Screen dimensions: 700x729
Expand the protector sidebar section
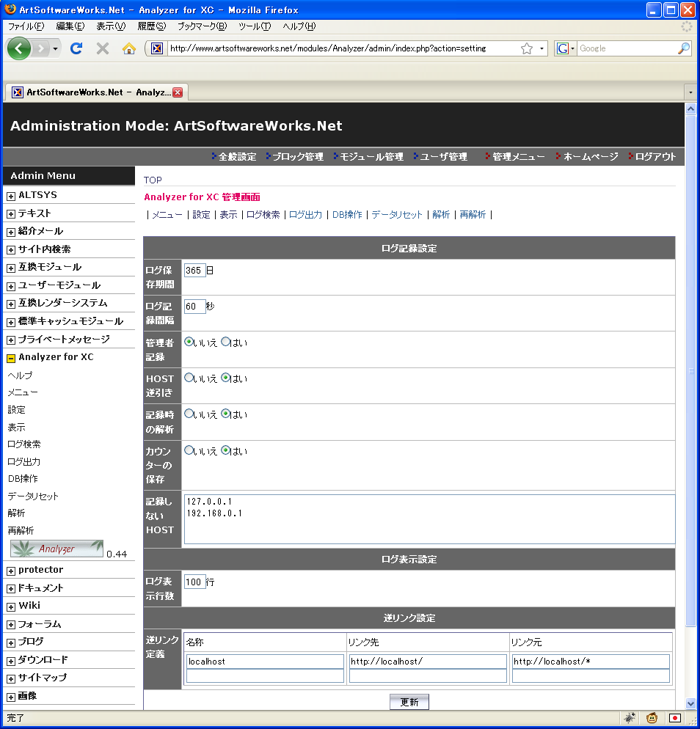[11, 571]
